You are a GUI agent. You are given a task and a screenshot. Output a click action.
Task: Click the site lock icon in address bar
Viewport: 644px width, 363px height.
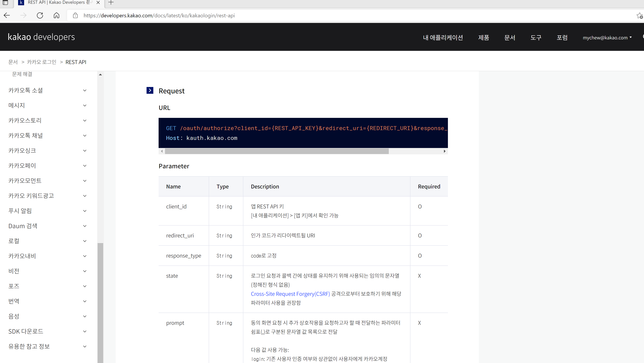click(75, 15)
